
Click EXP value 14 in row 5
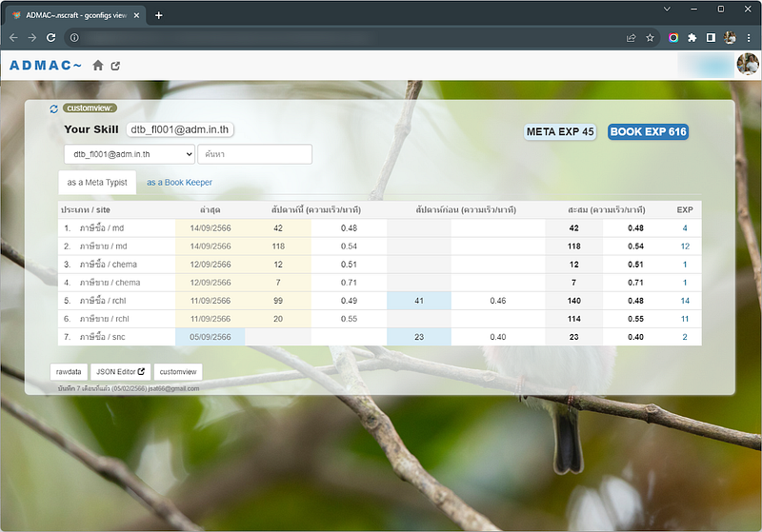[685, 301]
